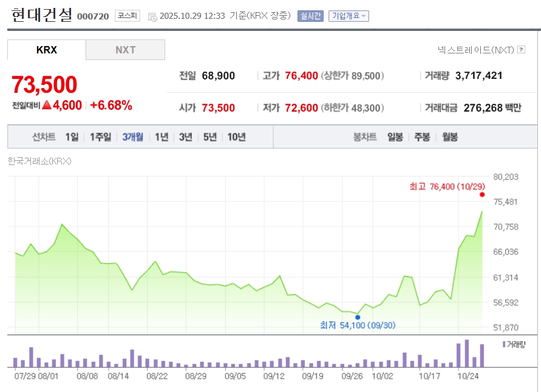This screenshot has height=392, width=541.
Task: Click the red 최고 high point marker
Action: (x=482, y=195)
